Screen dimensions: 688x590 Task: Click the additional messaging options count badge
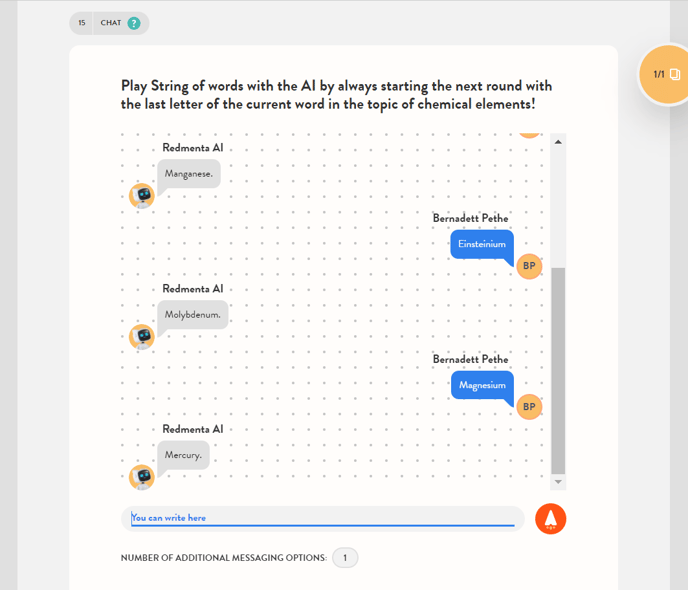(x=344, y=558)
